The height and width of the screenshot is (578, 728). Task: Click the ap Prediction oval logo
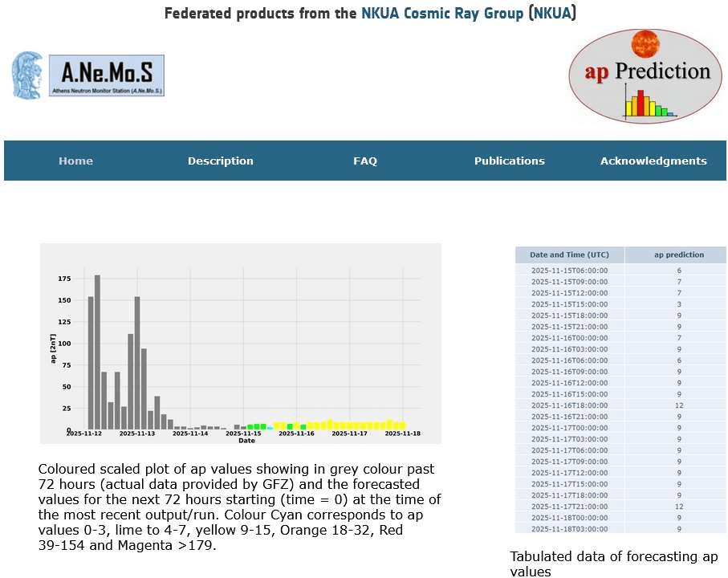[x=640, y=77]
